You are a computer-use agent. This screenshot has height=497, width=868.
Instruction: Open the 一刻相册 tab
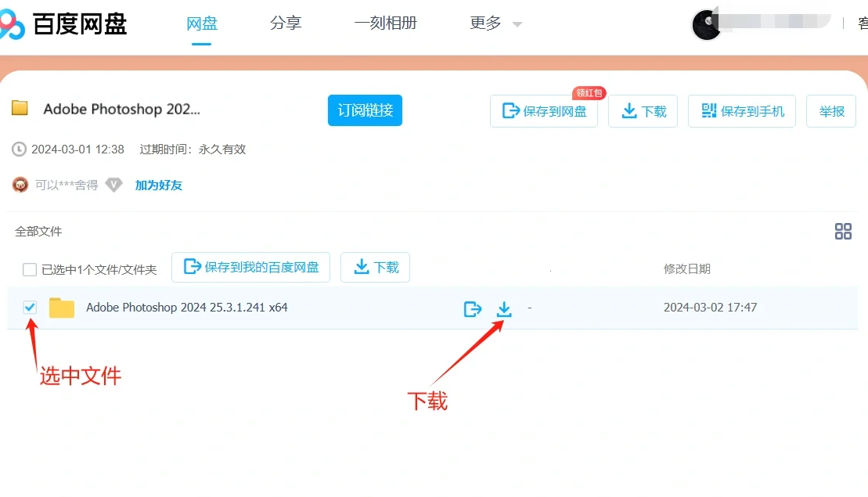pos(386,23)
